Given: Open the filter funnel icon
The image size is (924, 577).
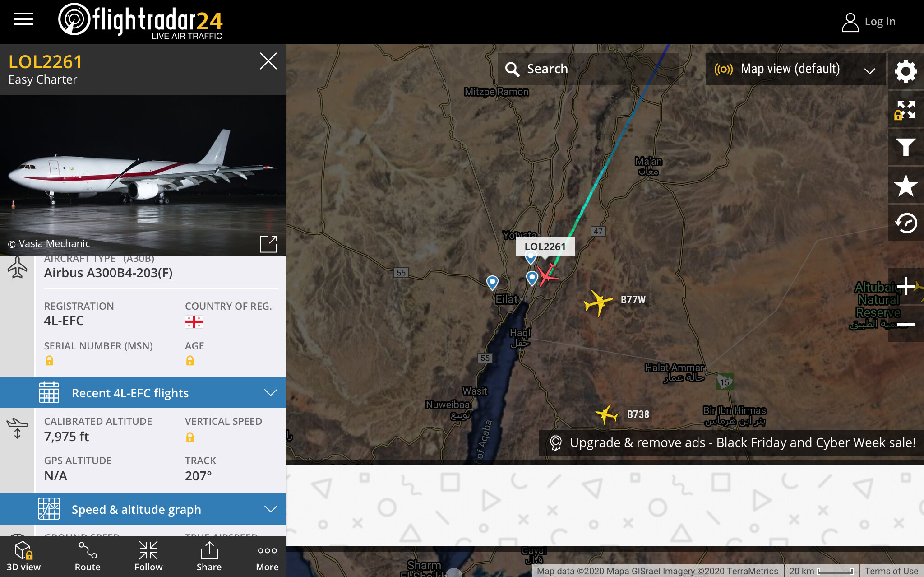Looking at the screenshot, I should point(906,147).
